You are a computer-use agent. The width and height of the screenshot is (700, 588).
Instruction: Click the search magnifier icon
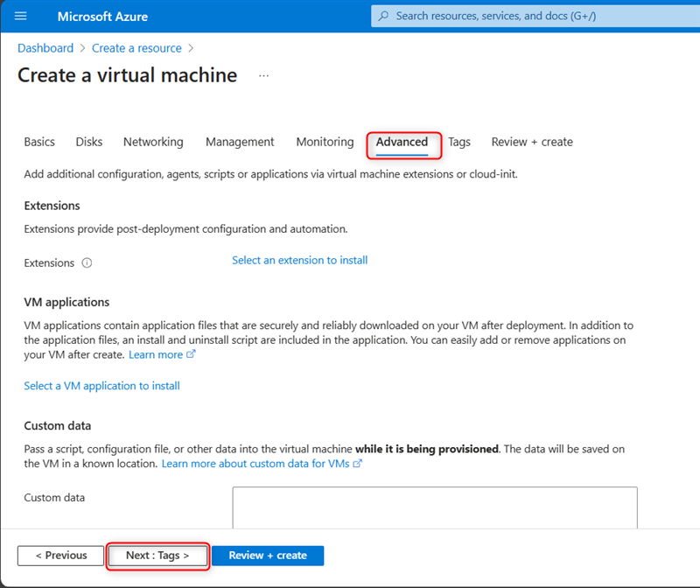[383, 16]
